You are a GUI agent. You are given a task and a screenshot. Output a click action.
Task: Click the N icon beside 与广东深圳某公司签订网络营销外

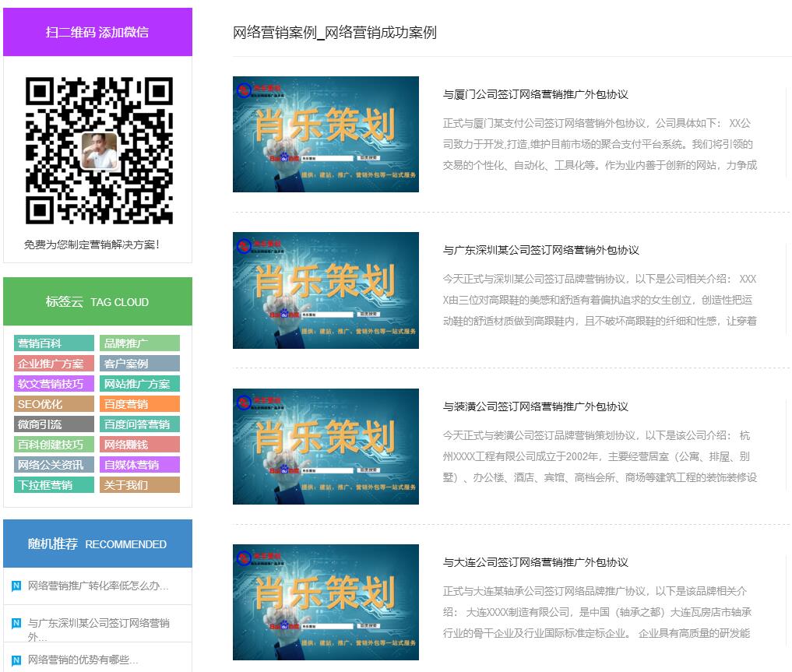coord(16,623)
